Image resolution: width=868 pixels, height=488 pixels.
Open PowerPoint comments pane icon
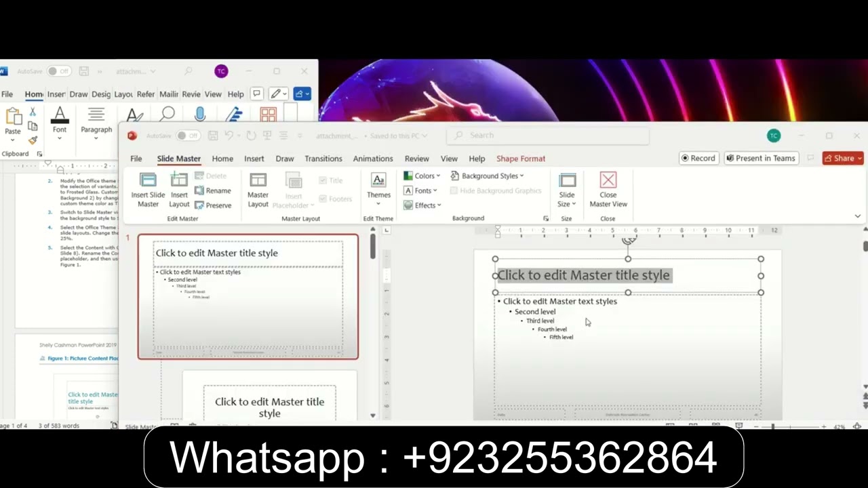pos(810,158)
